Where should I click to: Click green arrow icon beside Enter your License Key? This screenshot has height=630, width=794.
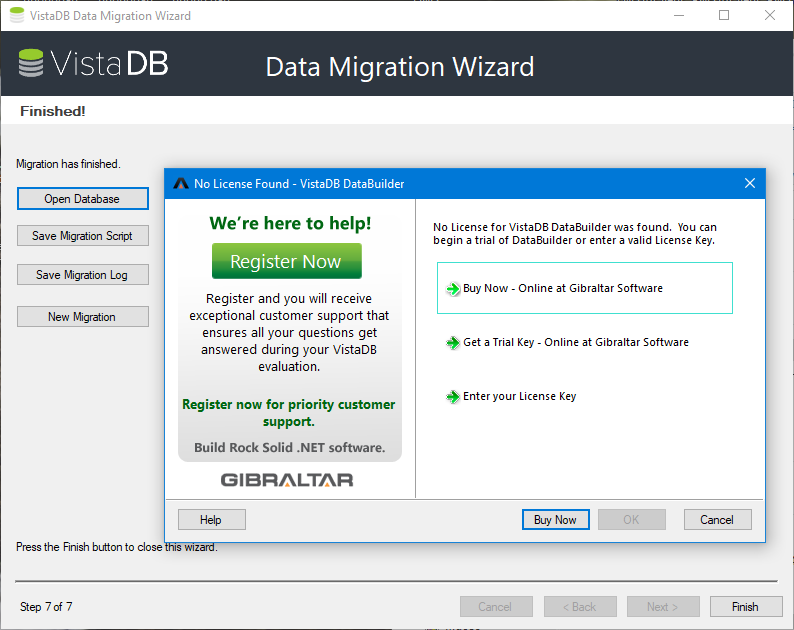[x=453, y=397]
